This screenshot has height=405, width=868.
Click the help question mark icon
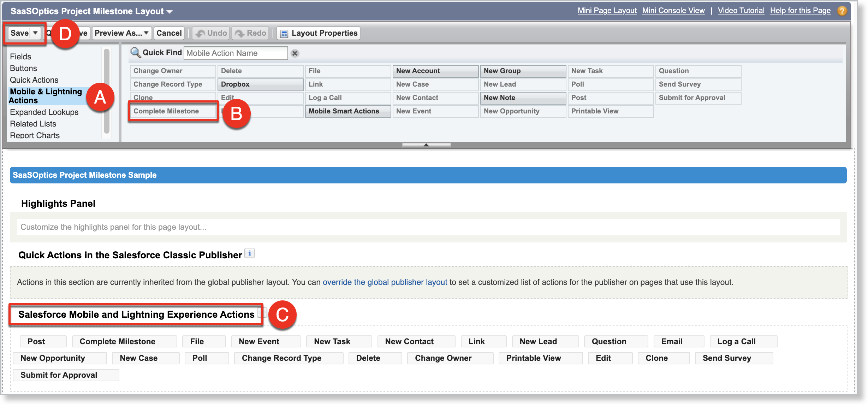click(842, 11)
